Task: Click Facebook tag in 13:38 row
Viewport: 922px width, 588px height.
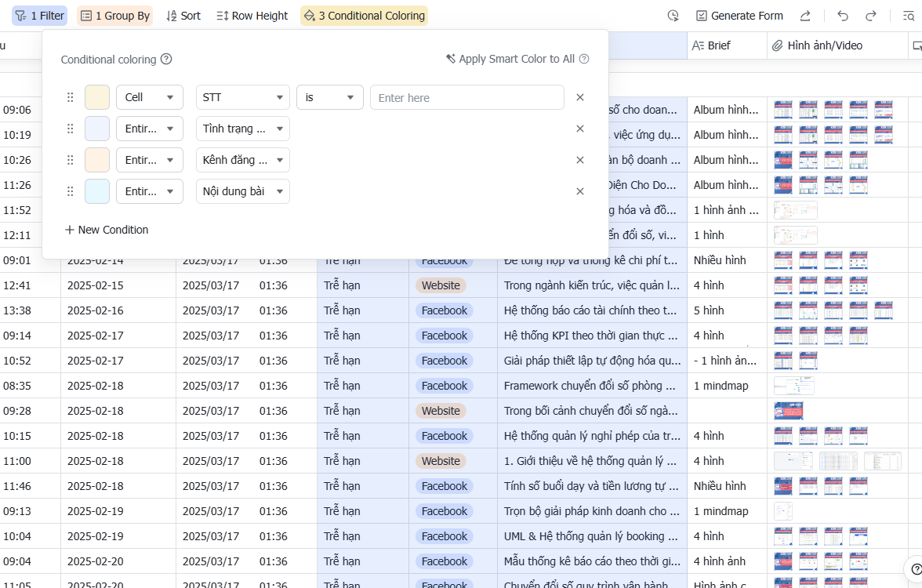Action: click(445, 310)
